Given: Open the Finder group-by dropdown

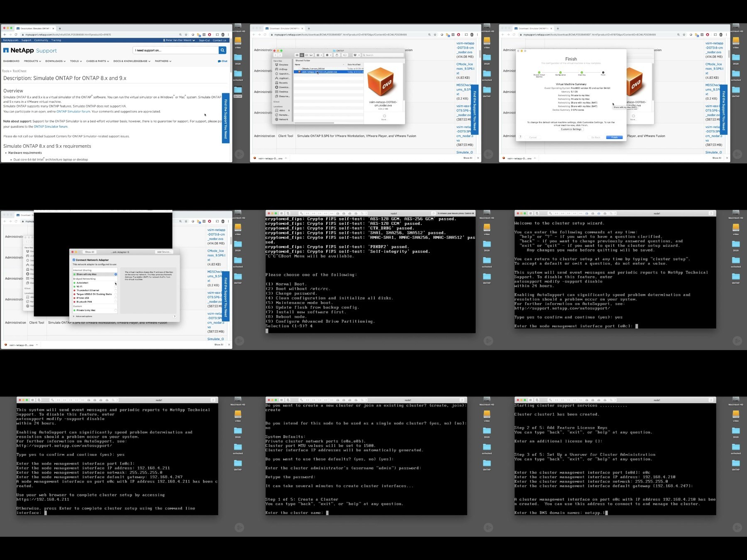Looking at the screenshot, I should (319, 55).
